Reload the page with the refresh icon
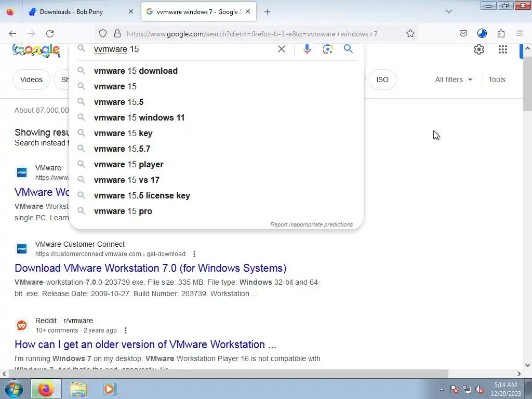 (x=50, y=34)
